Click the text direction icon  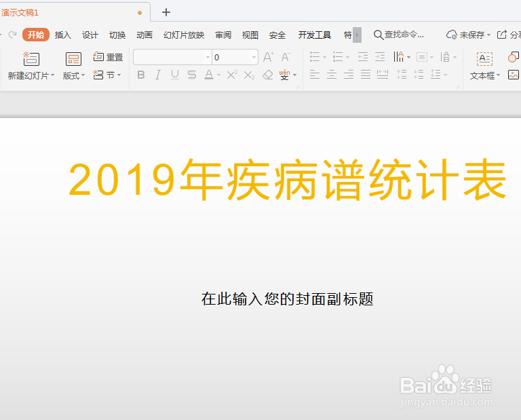[398, 57]
